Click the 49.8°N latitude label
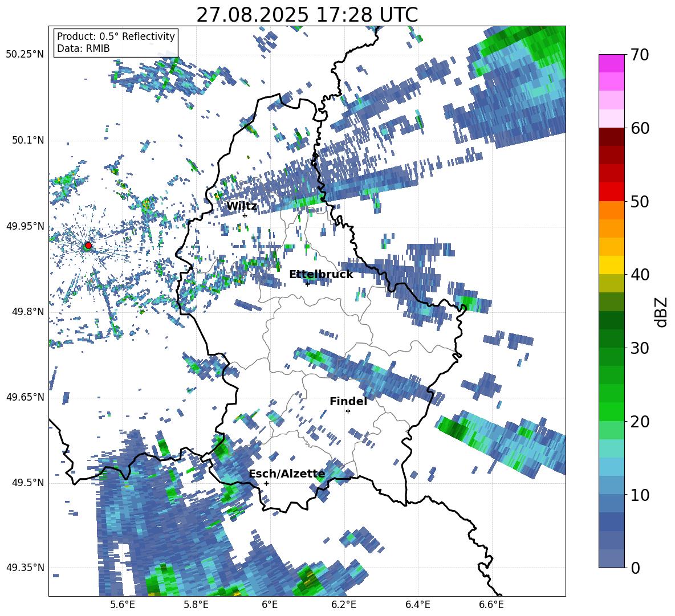The width and height of the screenshot is (675, 616). click(x=27, y=311)
